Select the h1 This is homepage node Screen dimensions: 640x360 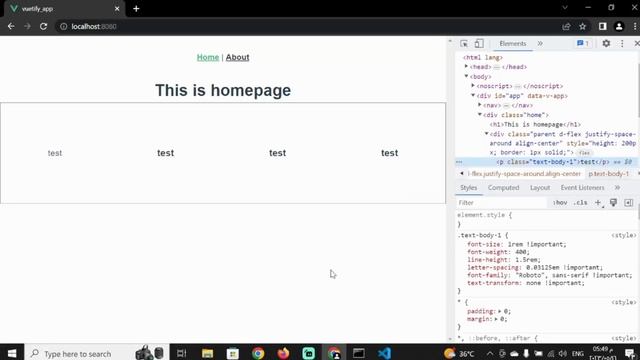point(535,124)
